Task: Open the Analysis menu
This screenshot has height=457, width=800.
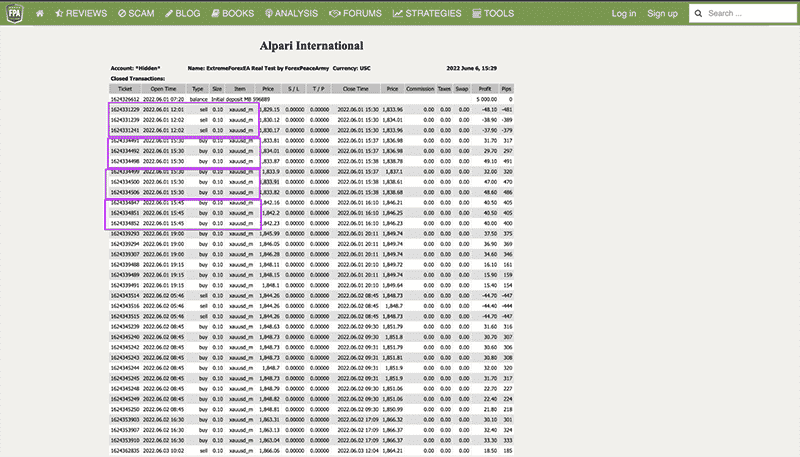Action: coord(291,13)
